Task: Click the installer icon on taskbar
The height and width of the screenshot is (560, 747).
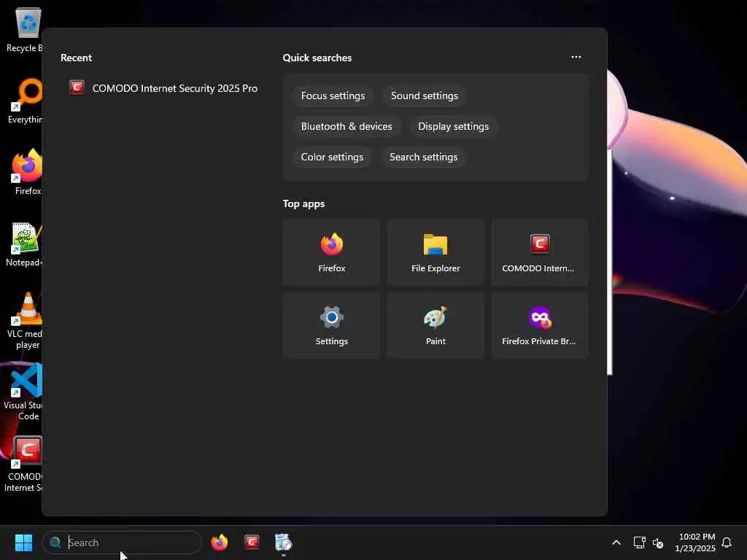Action: click(283, 542)
